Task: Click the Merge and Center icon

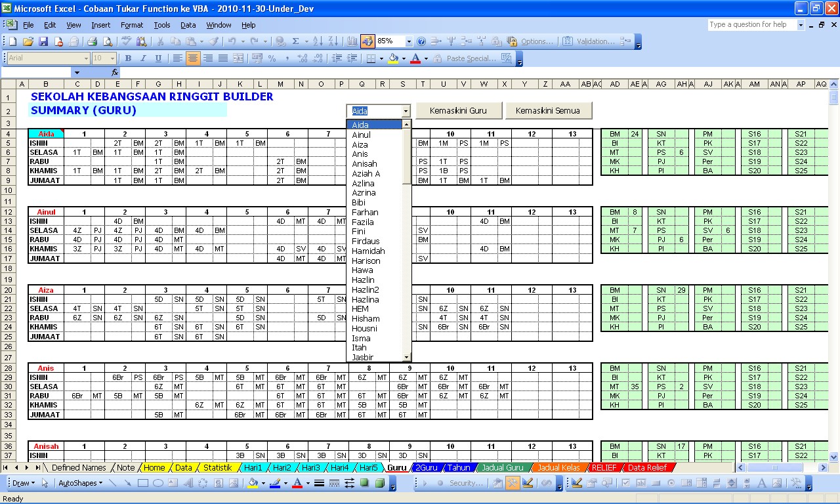Action: [238, 58]
